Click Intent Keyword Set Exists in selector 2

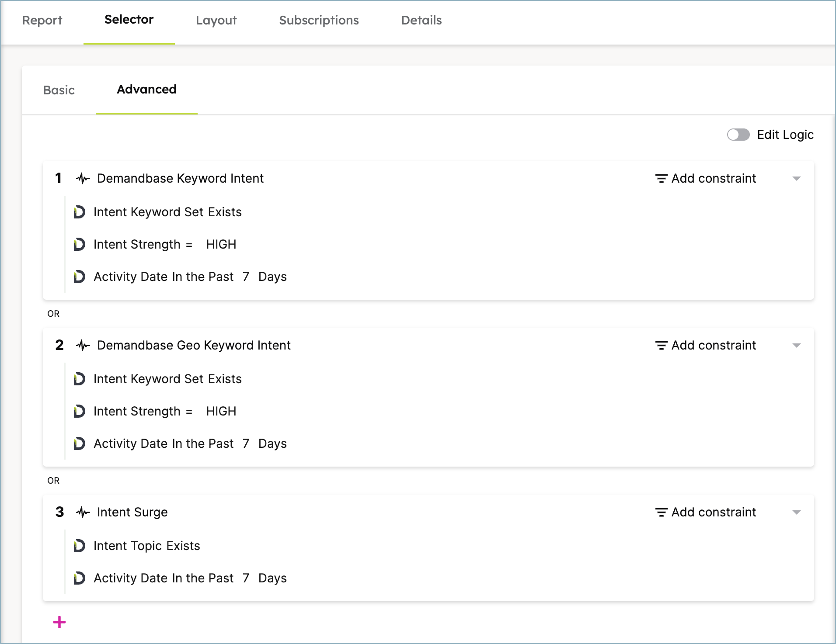pos(167,379)
